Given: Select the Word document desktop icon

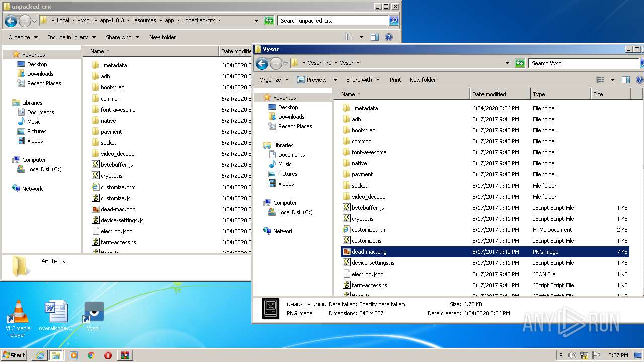Looking at the screenshot, I should [56, 316].
